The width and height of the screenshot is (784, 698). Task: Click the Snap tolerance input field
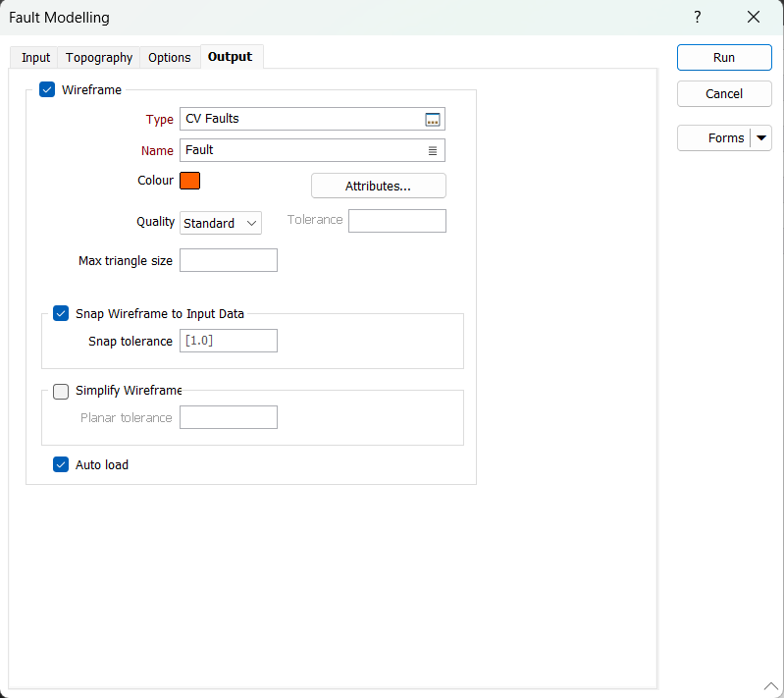(229, 341)
